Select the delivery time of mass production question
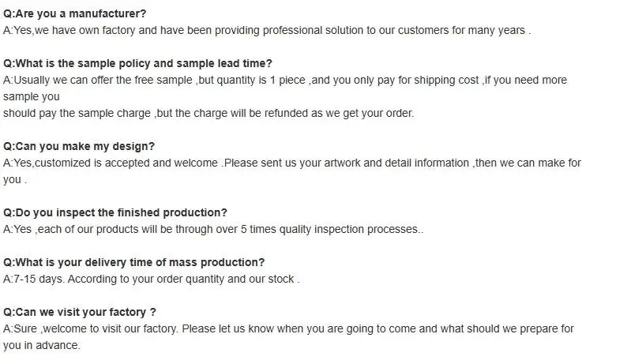This screenshot has height=364, width=631. click(134, 262)
